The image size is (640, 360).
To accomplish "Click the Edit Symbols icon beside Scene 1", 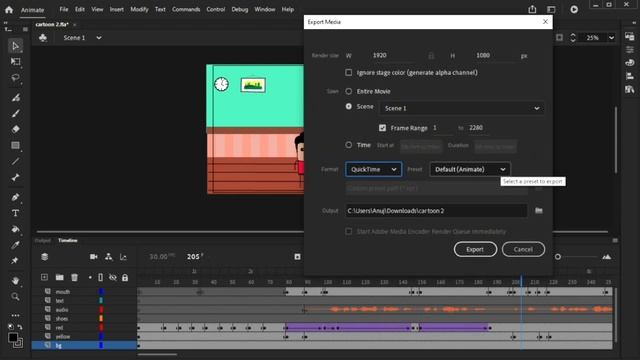I will tap(43, 38).
